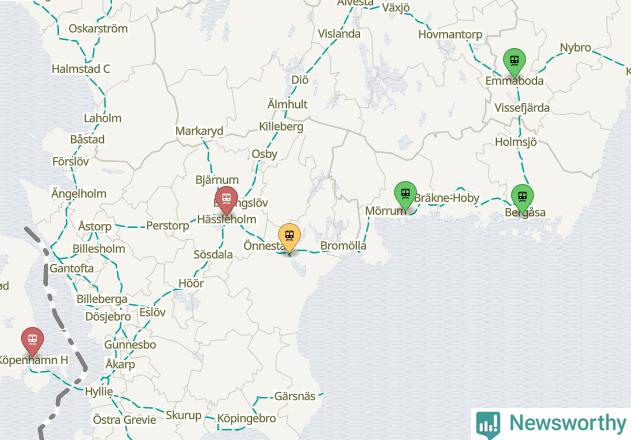Open the Newsworthy attribution link
Viewport: 631px width, 440px height.
point(551,424)
